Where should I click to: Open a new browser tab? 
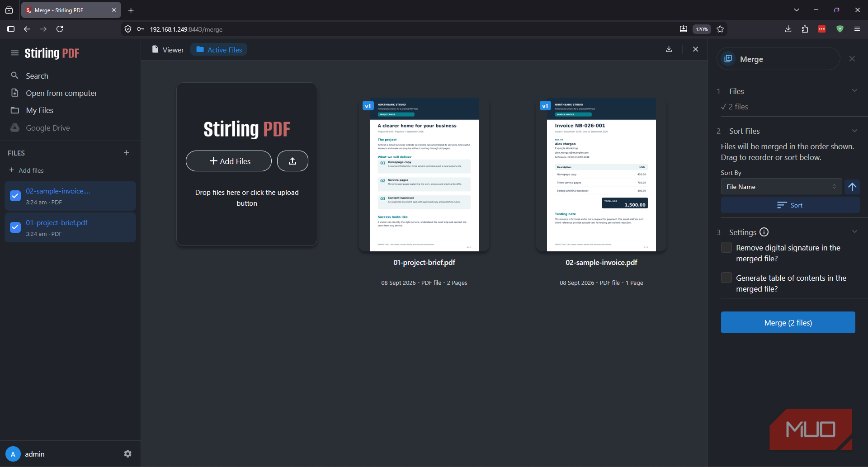pos(131,10)
